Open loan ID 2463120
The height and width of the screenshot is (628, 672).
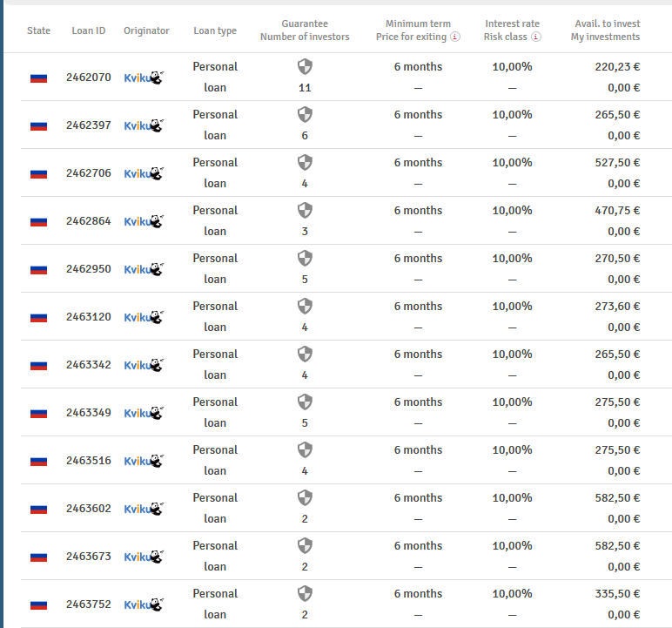89,317
